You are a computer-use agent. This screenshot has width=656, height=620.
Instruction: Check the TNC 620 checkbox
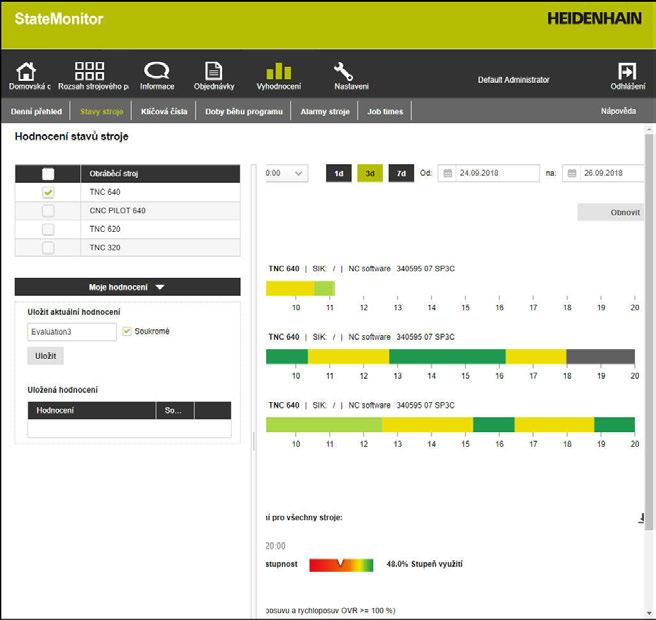(48, 229)
